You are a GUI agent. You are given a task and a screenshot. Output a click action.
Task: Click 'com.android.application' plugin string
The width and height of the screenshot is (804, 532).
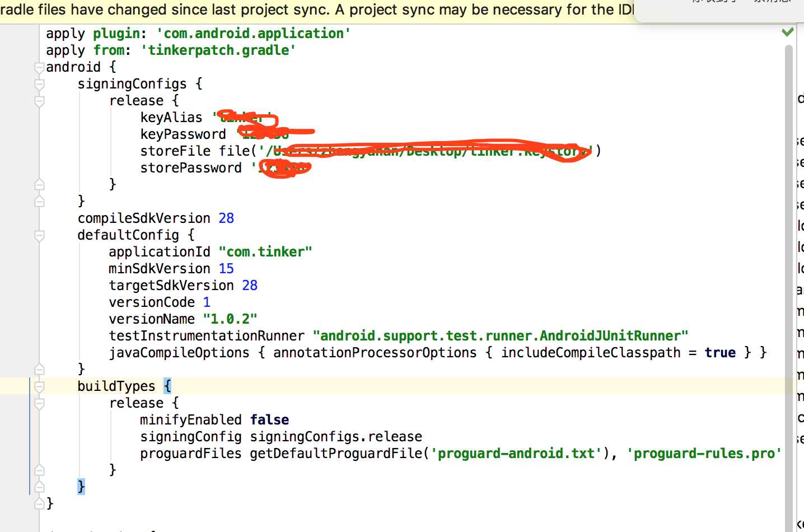[253, 34]
